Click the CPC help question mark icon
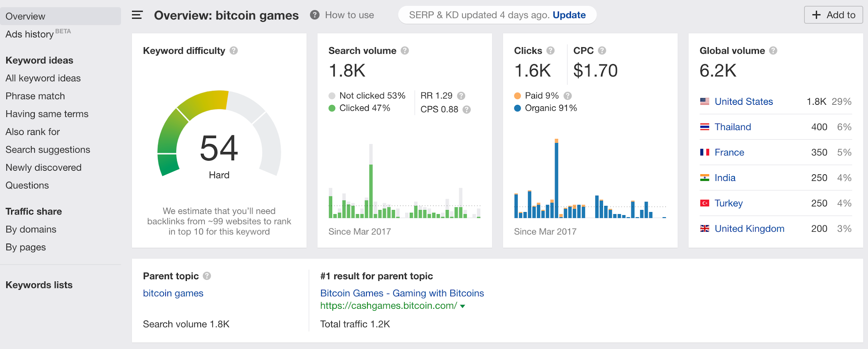The image size is (868, 349). 602,51
